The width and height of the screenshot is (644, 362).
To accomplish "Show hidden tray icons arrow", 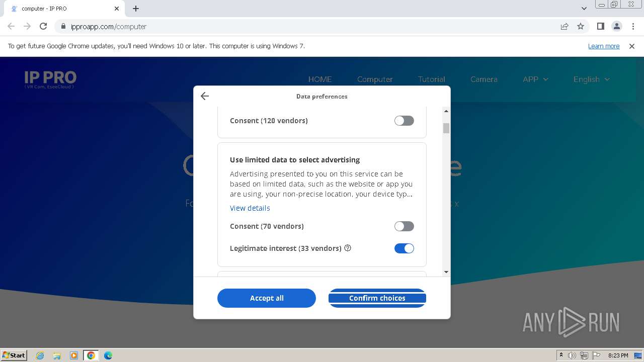I will (561, 355).
